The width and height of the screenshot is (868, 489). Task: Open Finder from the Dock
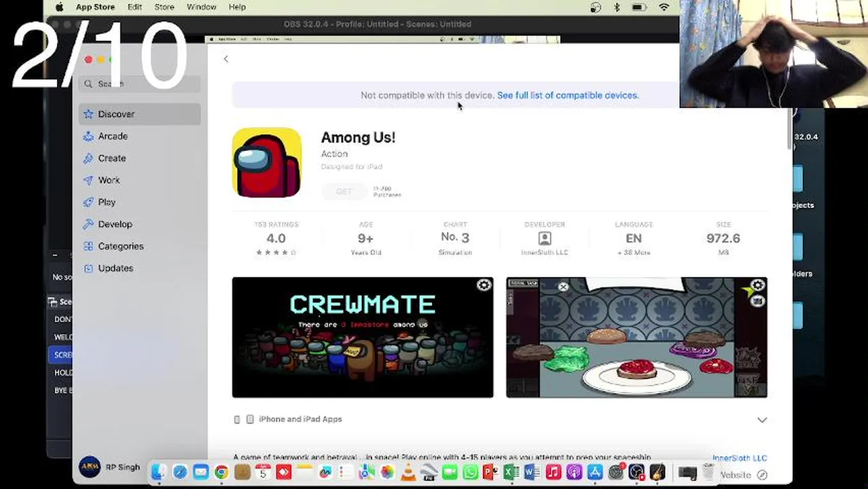pyautogui.click(x=158, y=472)
